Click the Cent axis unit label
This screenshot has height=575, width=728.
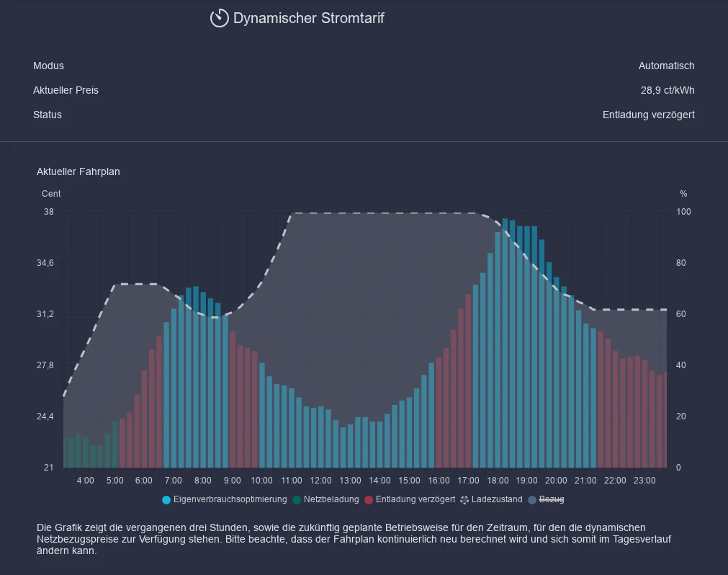point(51,194)
